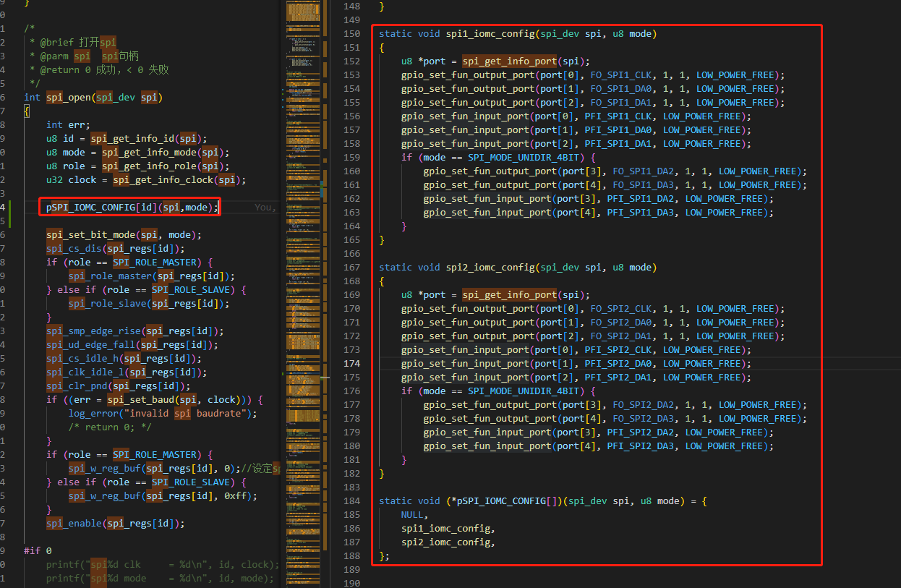Click the "@brief 打开spi" comment line
The height and width of the screenshot is (588, 901).
coord(72,42)
